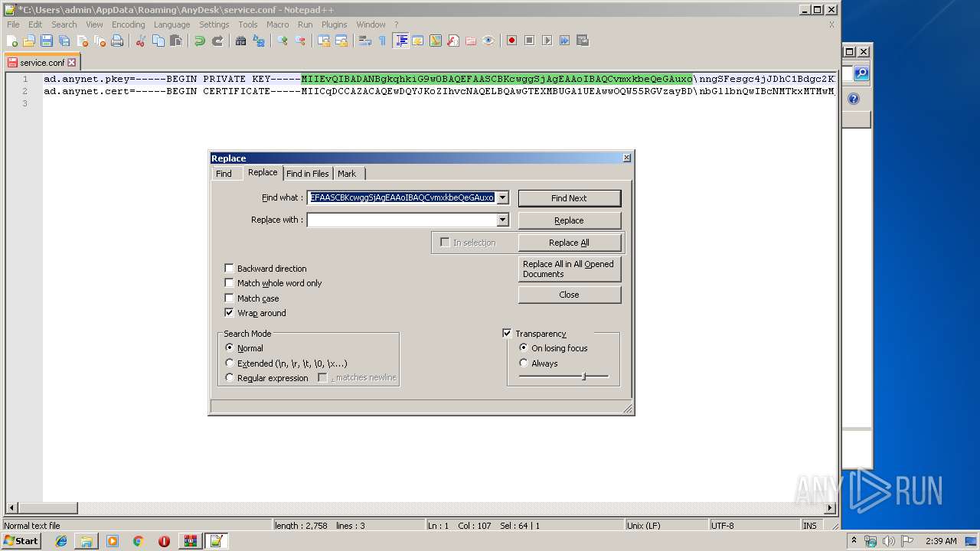
Task: Redo the edit via toolbar
Action: [x=217, y=41]
